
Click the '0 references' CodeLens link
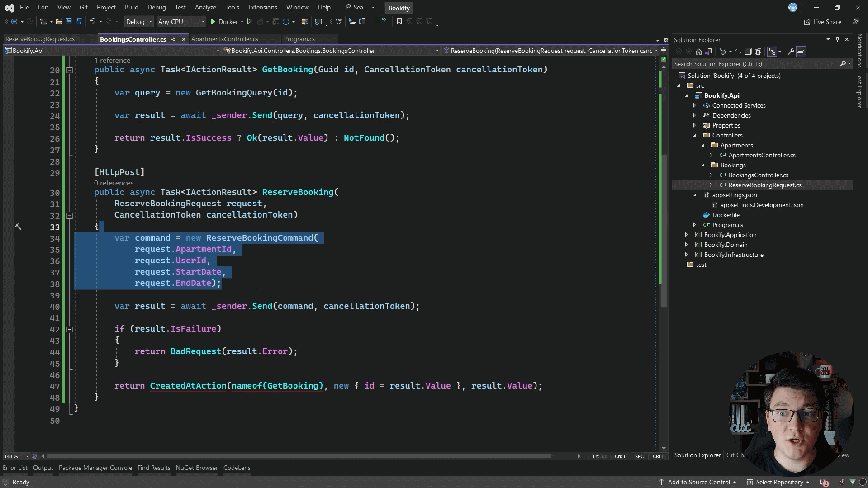click(114, 183)
